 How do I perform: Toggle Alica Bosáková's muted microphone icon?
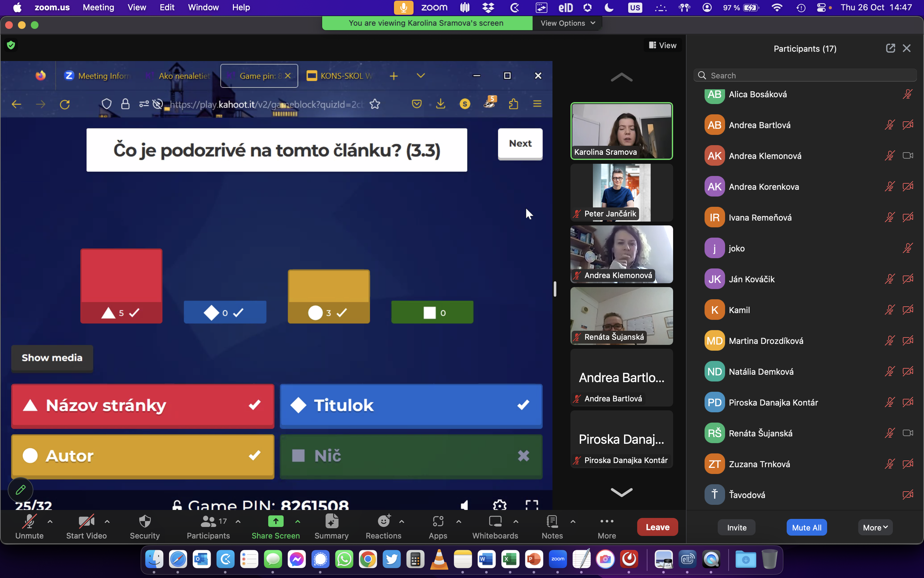908,94
